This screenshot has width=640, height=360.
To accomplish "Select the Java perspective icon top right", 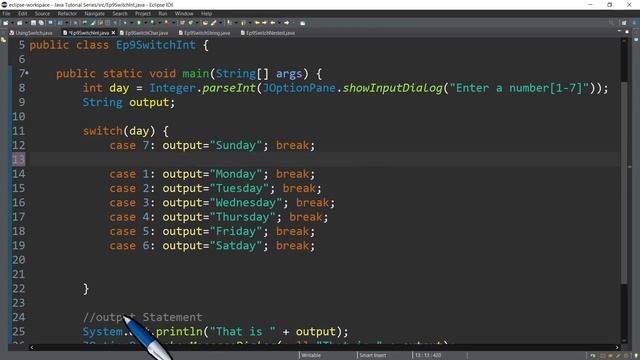I will pyautogui.click(x=635, y=23).
